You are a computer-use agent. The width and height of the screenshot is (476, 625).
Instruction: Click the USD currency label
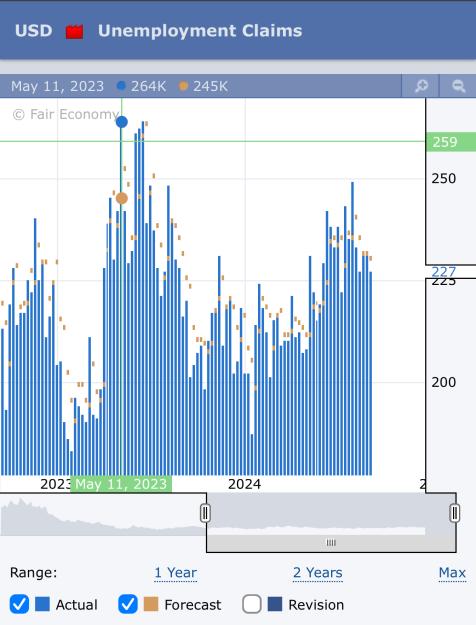(33, 31)
